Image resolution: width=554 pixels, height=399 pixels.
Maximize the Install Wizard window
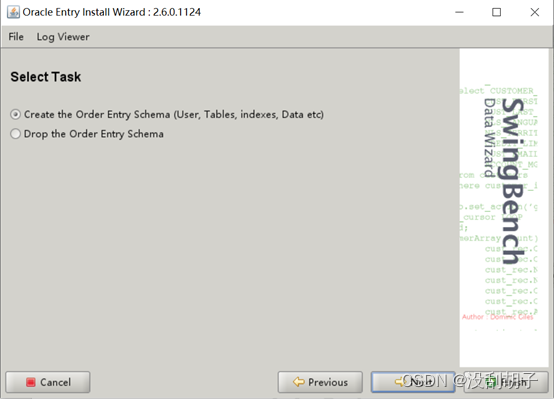(496, 12)
